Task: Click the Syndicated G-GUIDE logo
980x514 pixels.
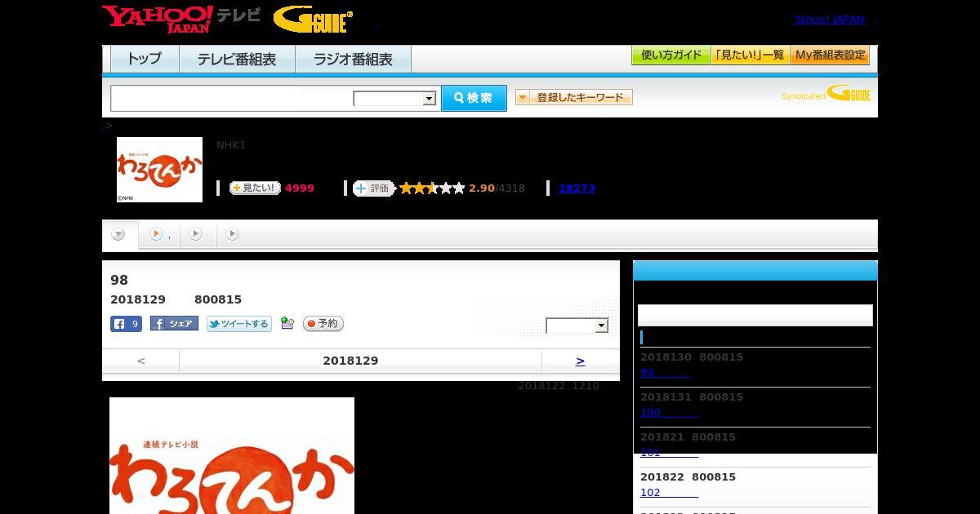Action: (826, 94)
